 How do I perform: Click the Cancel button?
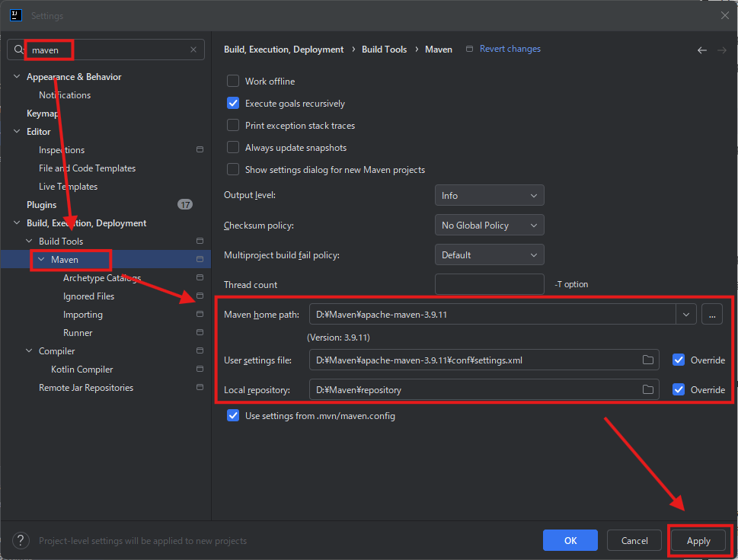tap(634, 540)
